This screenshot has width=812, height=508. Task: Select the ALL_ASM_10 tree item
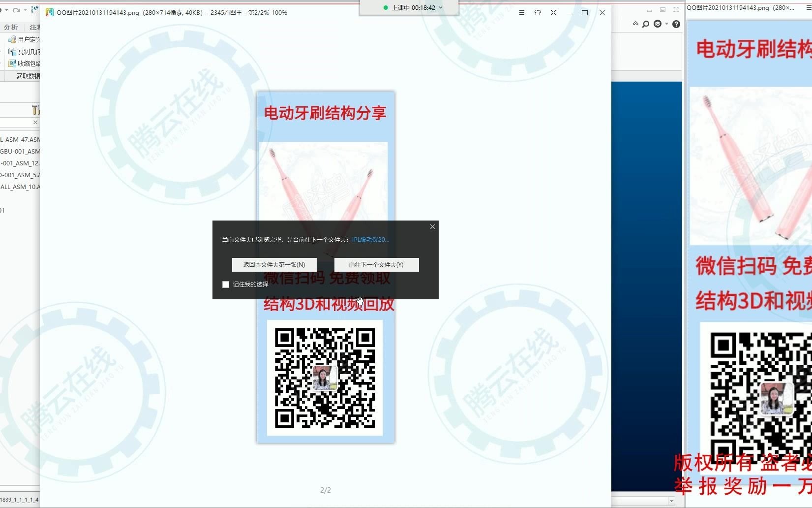click(x=20, y=187)
